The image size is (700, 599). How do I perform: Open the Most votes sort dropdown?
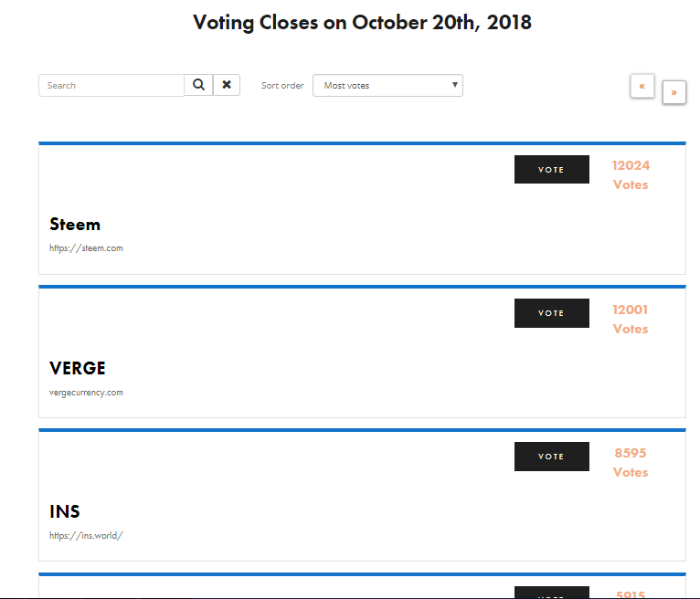[387, 85]
